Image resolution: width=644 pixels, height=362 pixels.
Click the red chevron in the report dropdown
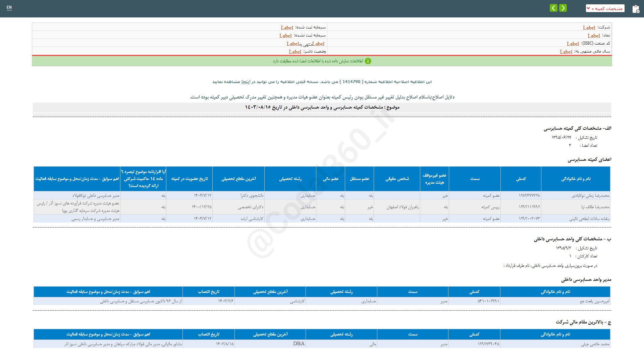(x=589, y=8)
